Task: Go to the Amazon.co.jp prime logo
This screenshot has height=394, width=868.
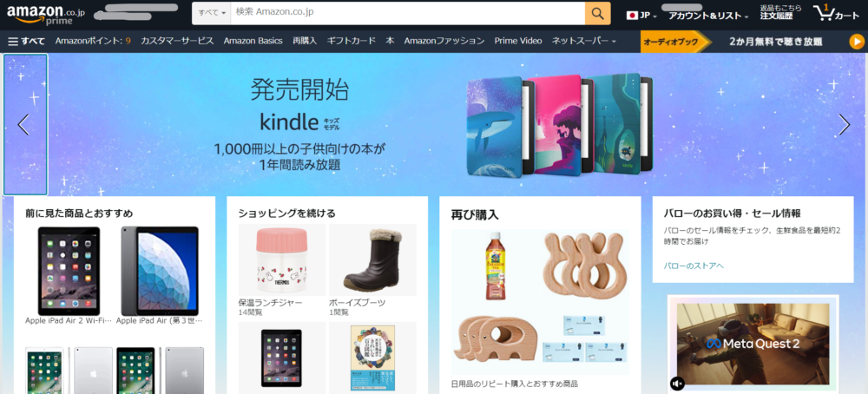Action: tap(46, 14)
